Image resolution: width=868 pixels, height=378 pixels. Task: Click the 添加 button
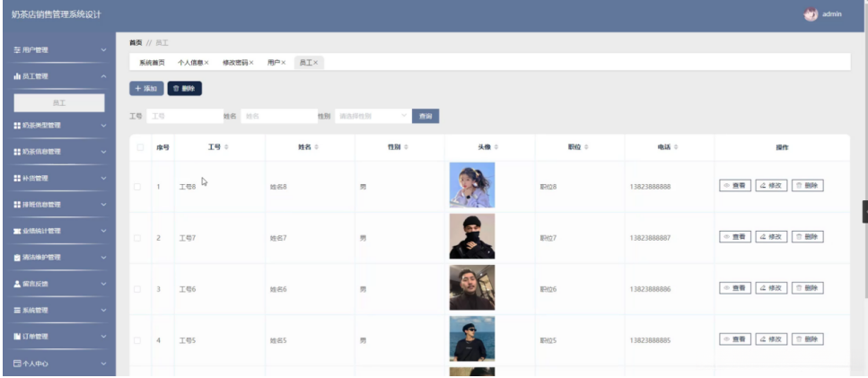point(146,89)
